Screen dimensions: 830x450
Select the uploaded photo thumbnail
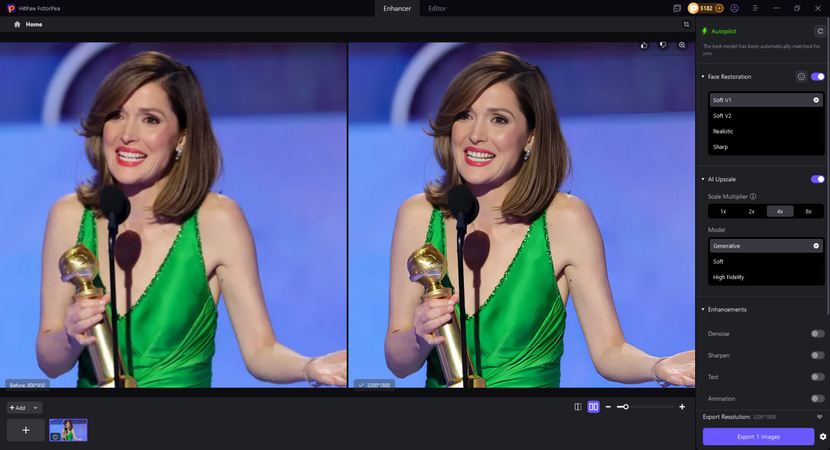pos(68,430)
